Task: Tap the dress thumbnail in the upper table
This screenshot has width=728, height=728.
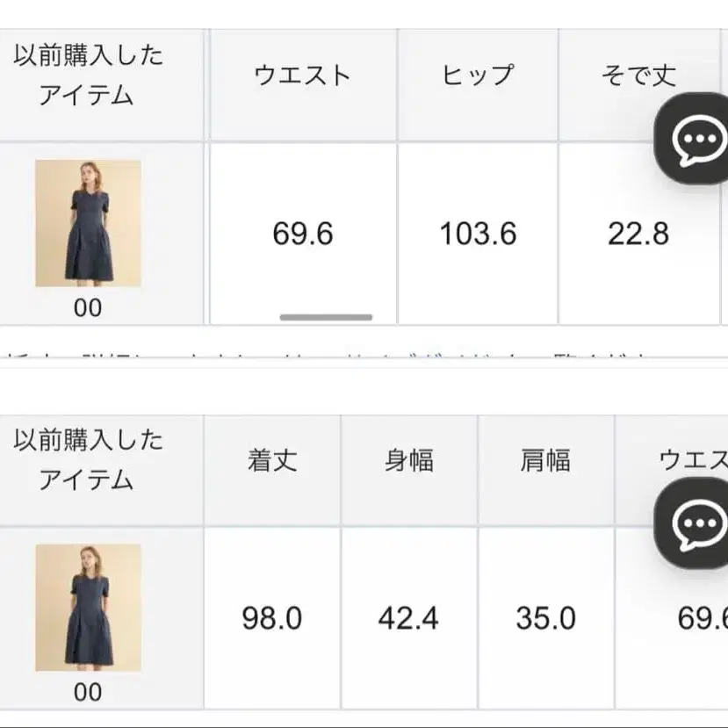Action: 88,223
